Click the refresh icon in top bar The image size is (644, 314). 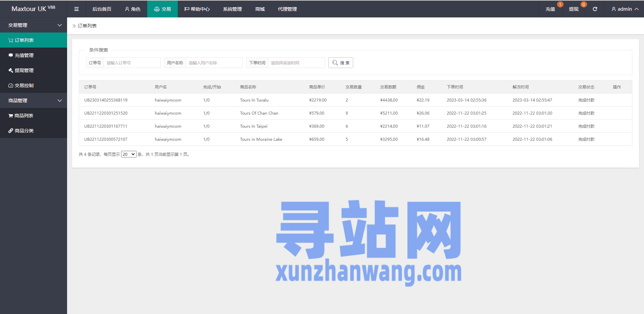coord(595,9)
